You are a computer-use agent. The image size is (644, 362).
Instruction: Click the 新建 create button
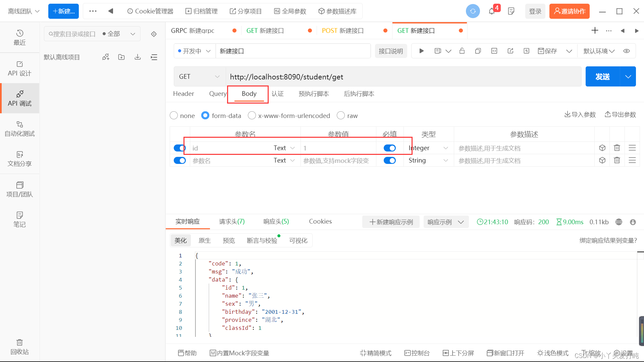point(63,11)
